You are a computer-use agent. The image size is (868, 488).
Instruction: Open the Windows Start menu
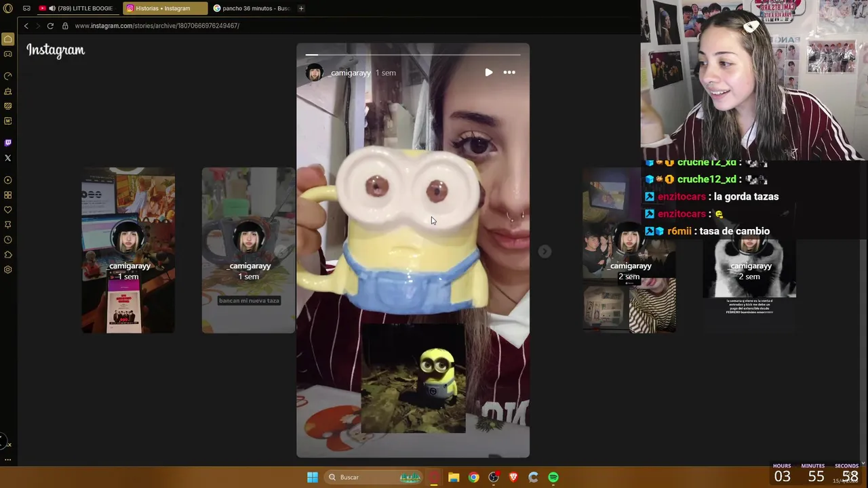pyautogui.click(x=313, y=477)
